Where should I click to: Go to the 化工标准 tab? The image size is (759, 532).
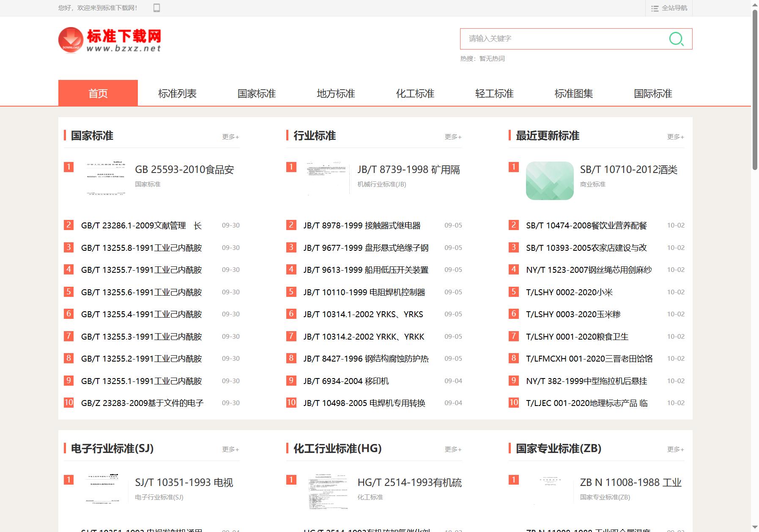coord(415,93)
